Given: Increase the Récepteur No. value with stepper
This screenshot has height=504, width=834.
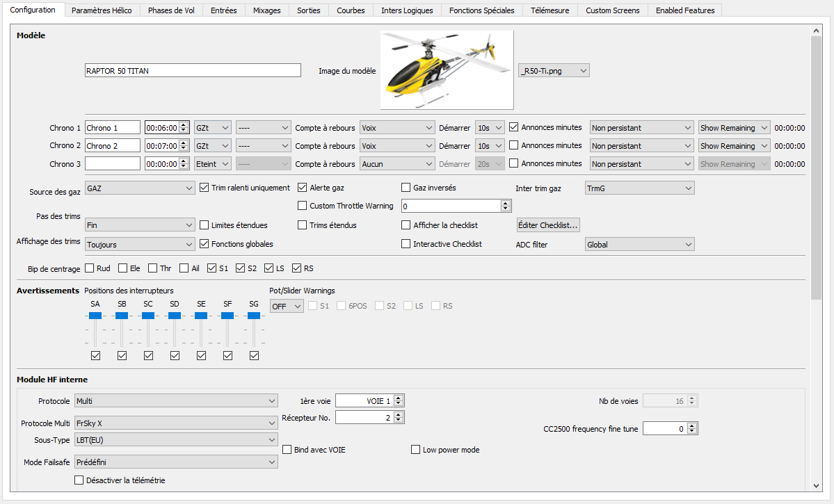Looking at the screenshot, I should click(x=398, y=414).
